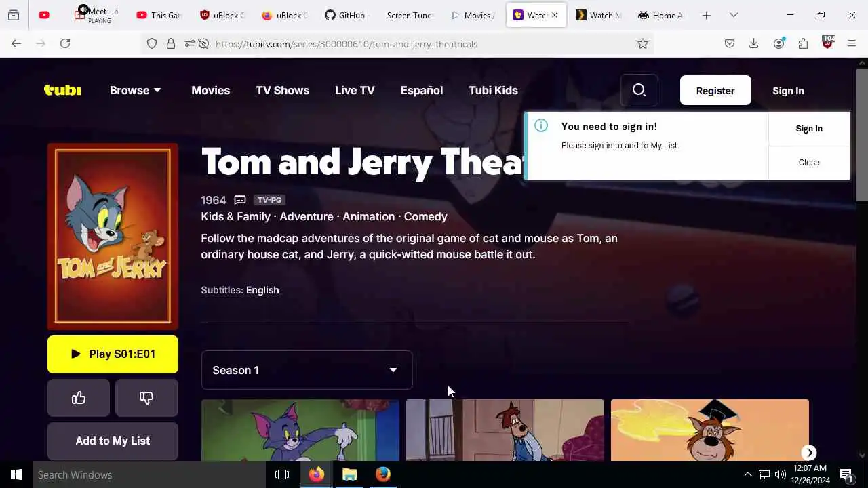Image resolution: width=868 pixels, height=488 pixels.
Task: Click the Add to My List button
Action: (113, 441)
